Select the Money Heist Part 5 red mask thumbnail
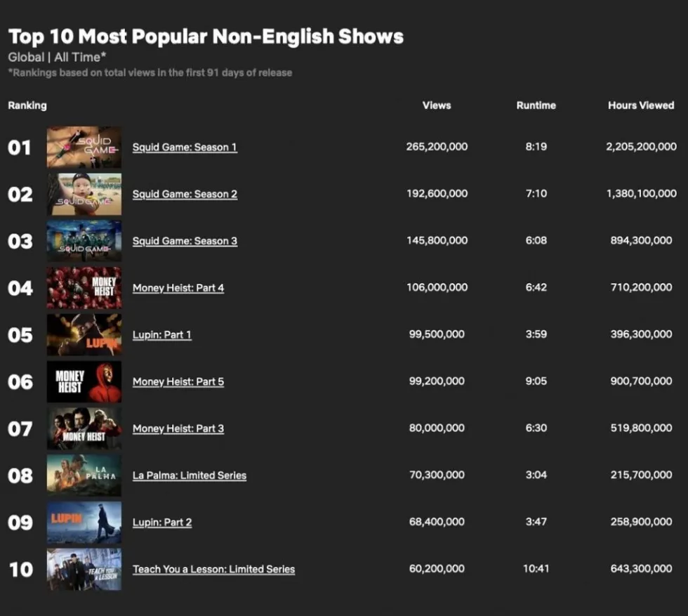Viewport: 688px width, 616px height. click(x=84, y=382)
